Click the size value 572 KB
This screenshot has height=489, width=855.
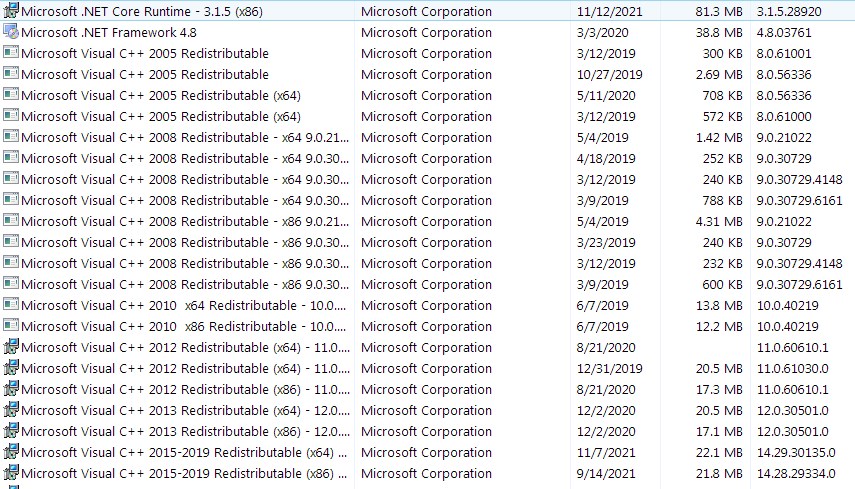(x=722, y=117)
